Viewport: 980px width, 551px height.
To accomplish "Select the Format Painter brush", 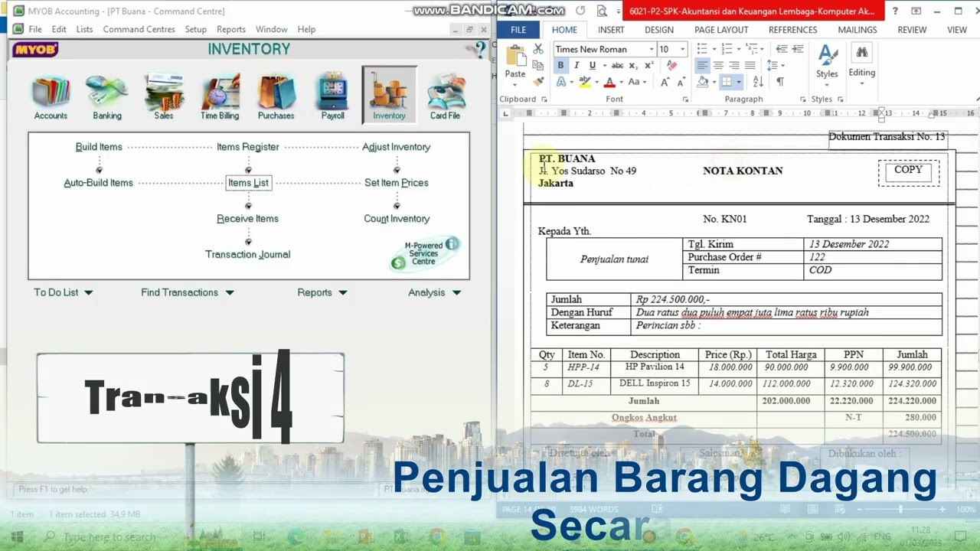I will (x=538, y=82).
